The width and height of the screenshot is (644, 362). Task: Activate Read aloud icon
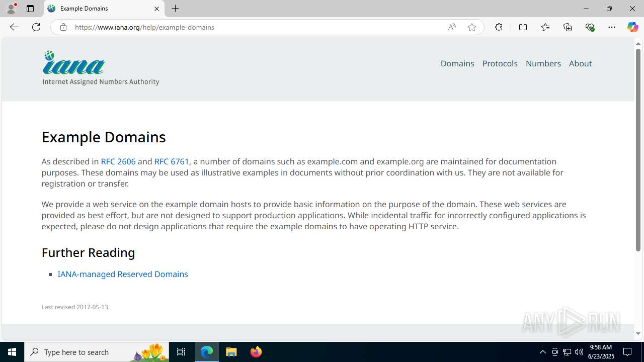[x=452, y=27]
